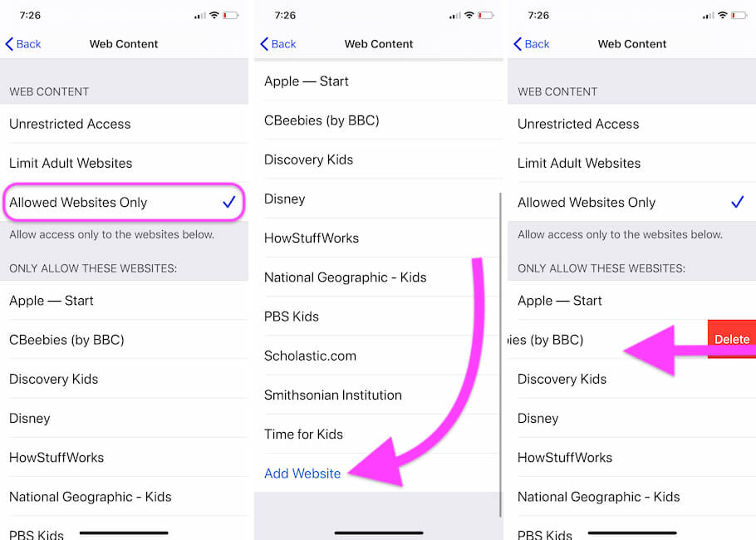Open National Geographic - Kids on the left screen
Image resolution: width=756 pixels, height=540 pixels.
click(125, 497)
